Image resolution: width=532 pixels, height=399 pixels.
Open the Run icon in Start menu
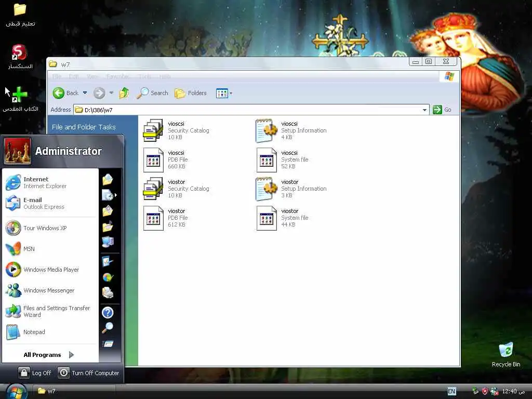tap(108, 344)
